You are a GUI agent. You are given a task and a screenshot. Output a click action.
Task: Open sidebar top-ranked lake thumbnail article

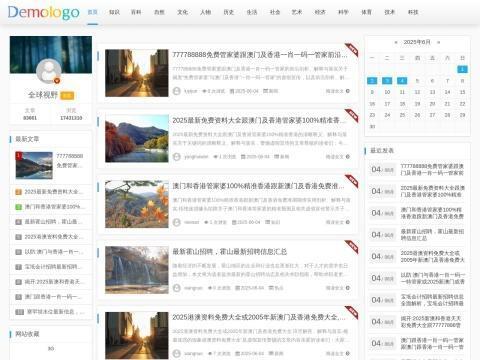coord(34,165)
